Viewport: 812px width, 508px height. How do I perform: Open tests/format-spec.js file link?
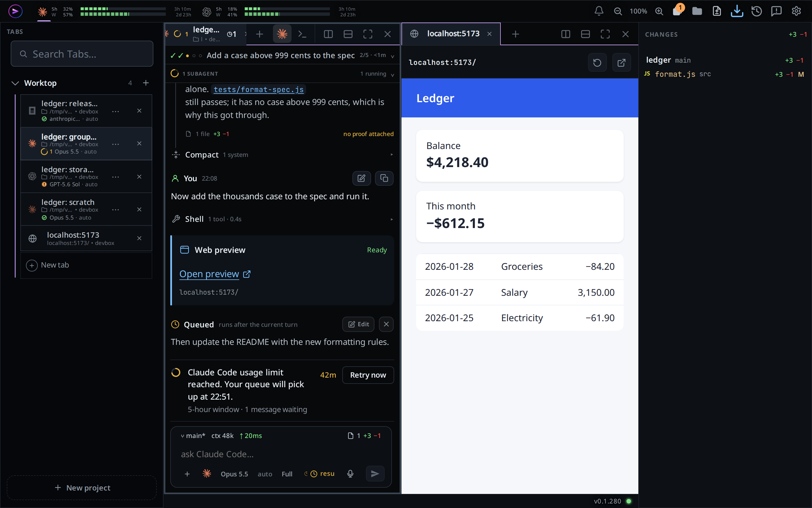(258, 89)
